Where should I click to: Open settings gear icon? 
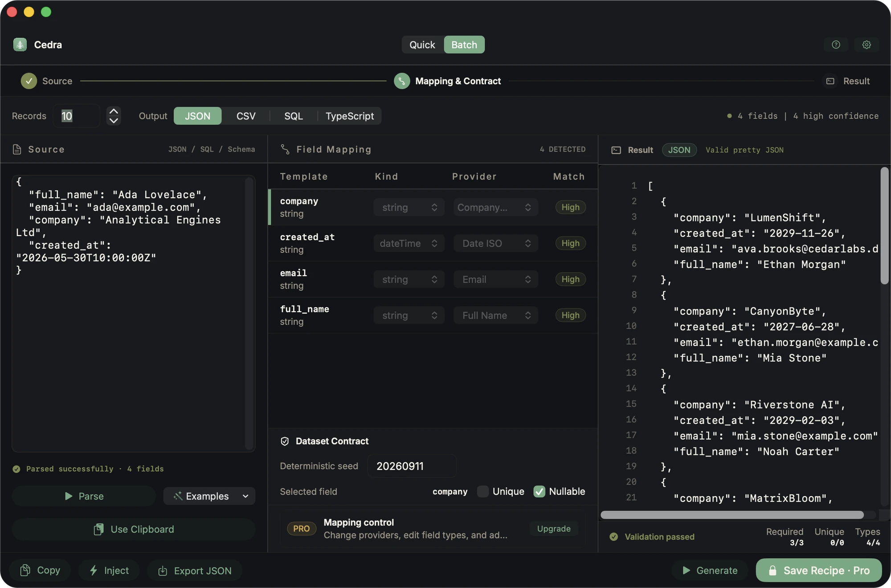[866, 45]
